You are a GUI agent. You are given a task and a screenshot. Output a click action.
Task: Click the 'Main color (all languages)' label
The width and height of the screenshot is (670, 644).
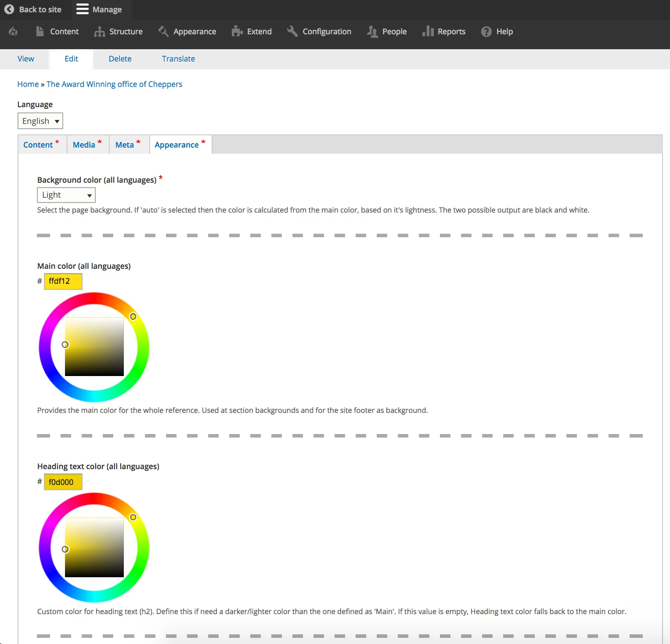pos(84,266)
